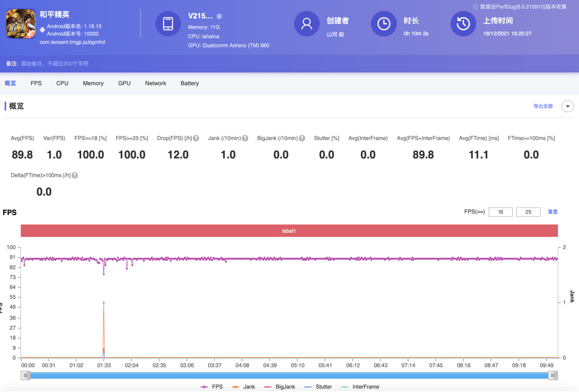Click help icon beside BigJank (/10min)

point(302,138)
